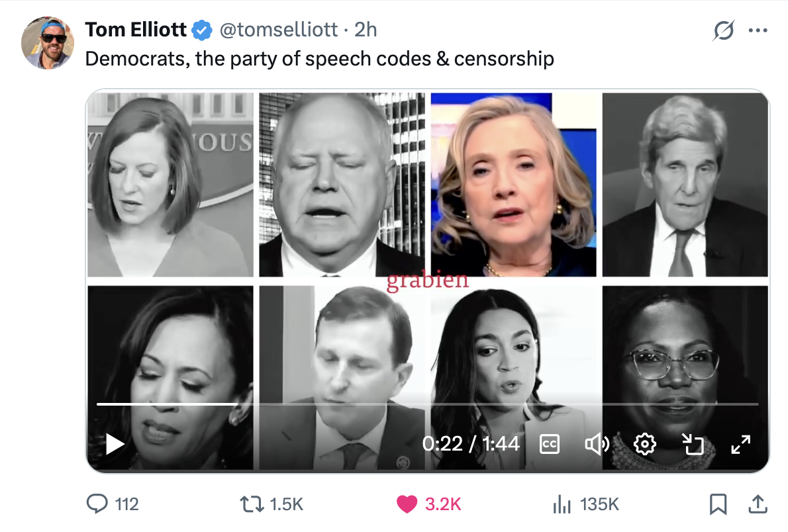
Task: Open video settings gear
Action: (x=645, y=444)
